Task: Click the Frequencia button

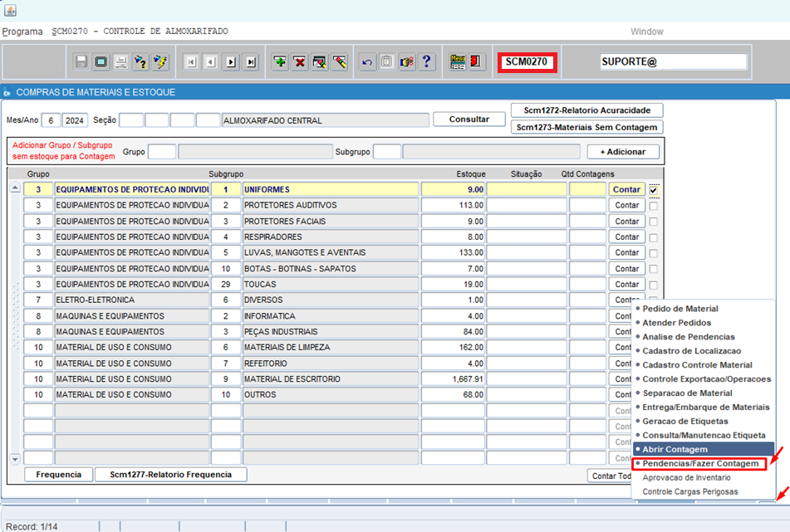Action: pos(58,475)
